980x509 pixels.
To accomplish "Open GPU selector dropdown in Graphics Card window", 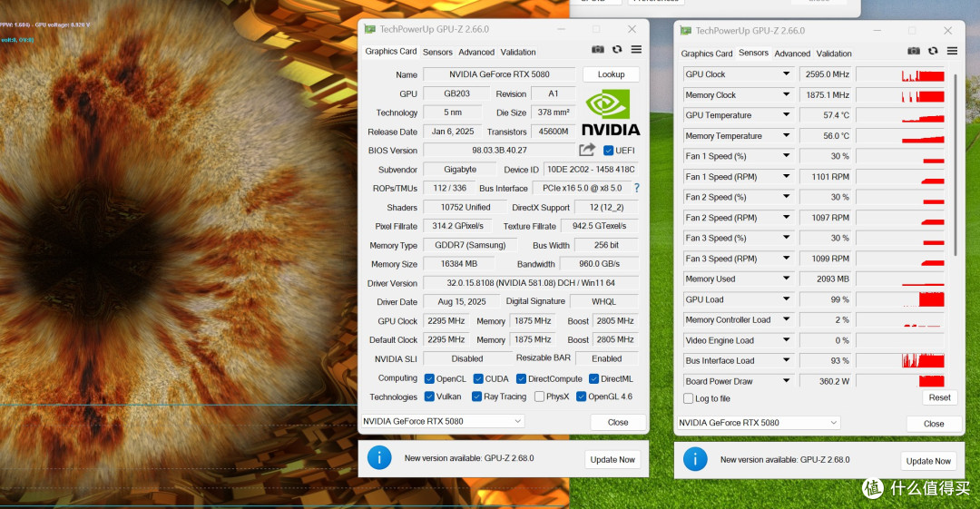I will pyautogui.click(x=443, y=421).
